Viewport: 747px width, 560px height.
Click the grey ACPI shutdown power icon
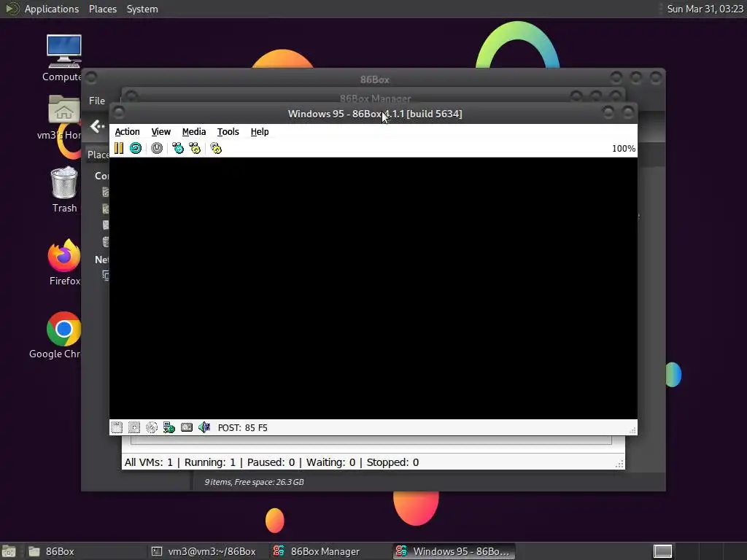(157, 148)
